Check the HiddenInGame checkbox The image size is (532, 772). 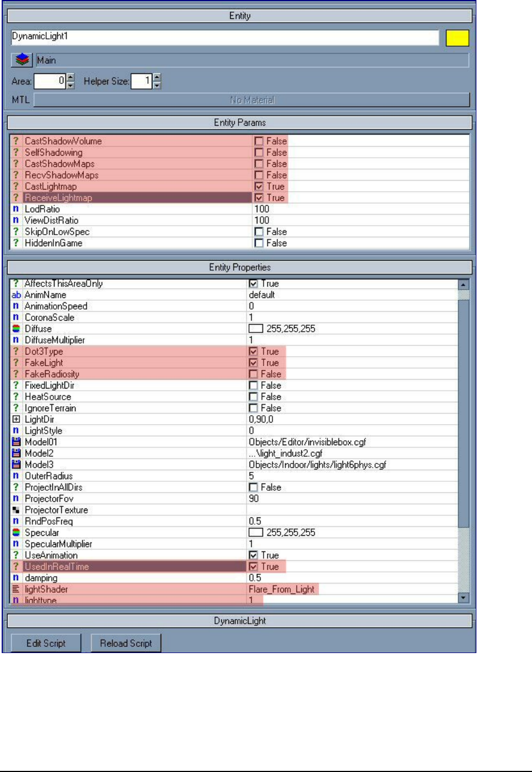[x=258, y=243]
